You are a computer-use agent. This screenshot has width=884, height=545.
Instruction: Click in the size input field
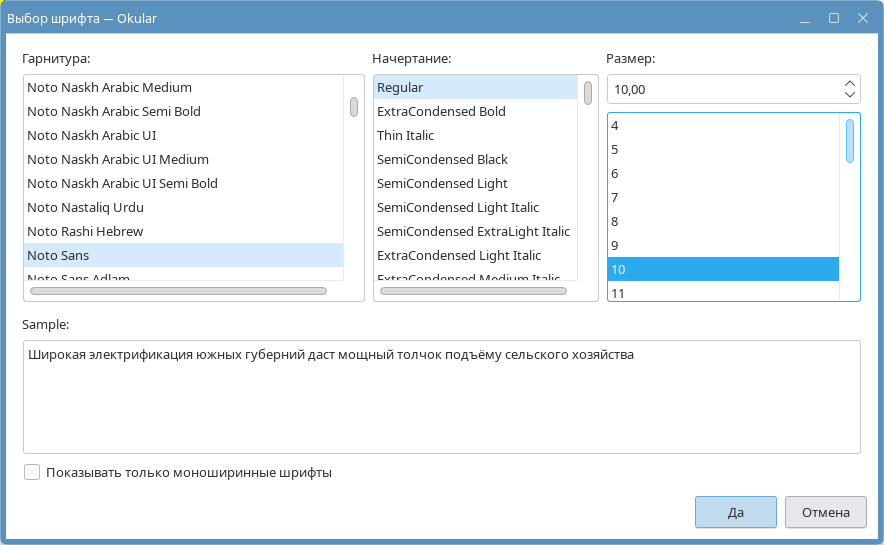[x=720, y=89]
